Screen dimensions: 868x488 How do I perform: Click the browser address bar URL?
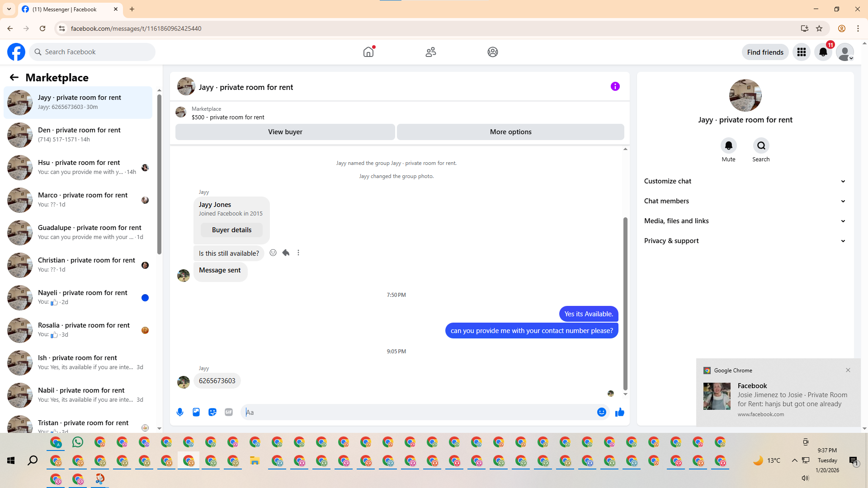click(136, 28)
